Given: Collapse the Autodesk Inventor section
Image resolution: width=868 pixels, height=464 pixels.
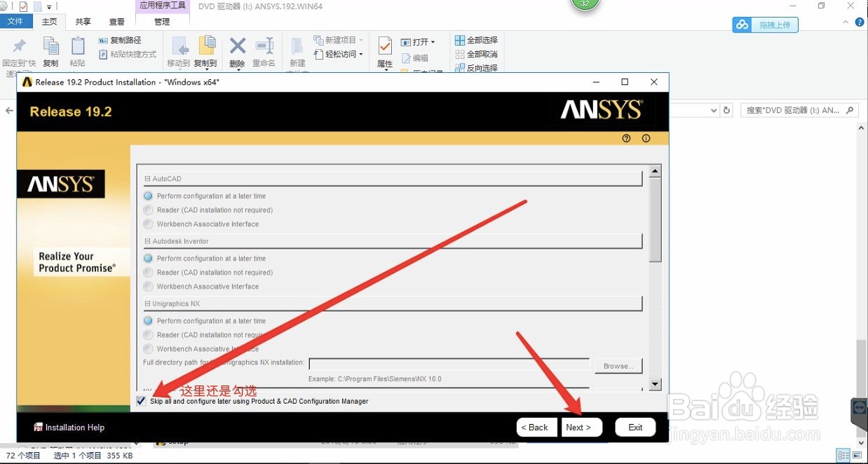Looking at the screenshot, I should (147, 241).
